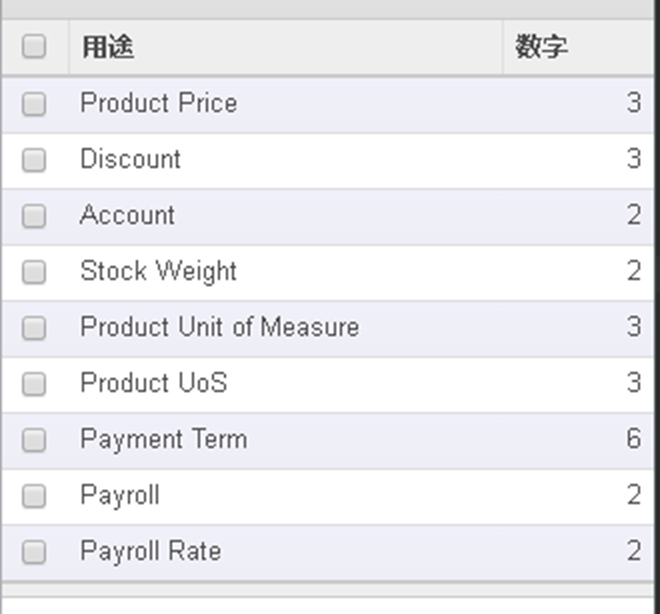Select the Product UoS checkbox
Image resolution: width=660 pixels, height=614 pixels.
(x=34, y=384)
